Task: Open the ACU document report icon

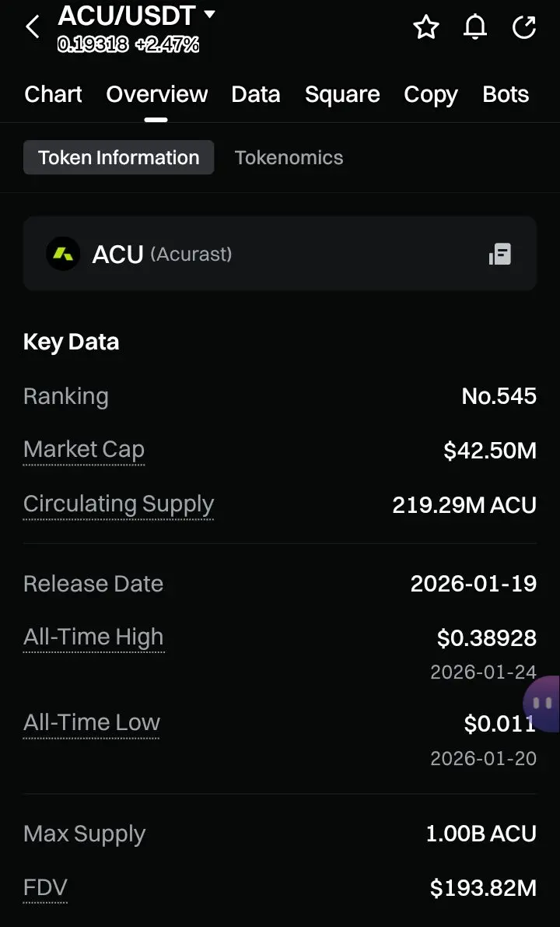Action: [500, 255]
